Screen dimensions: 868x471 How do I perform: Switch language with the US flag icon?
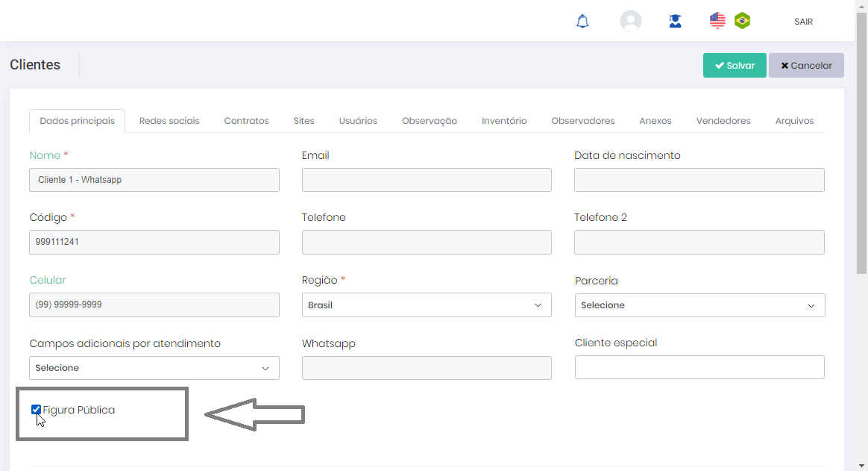717,21
